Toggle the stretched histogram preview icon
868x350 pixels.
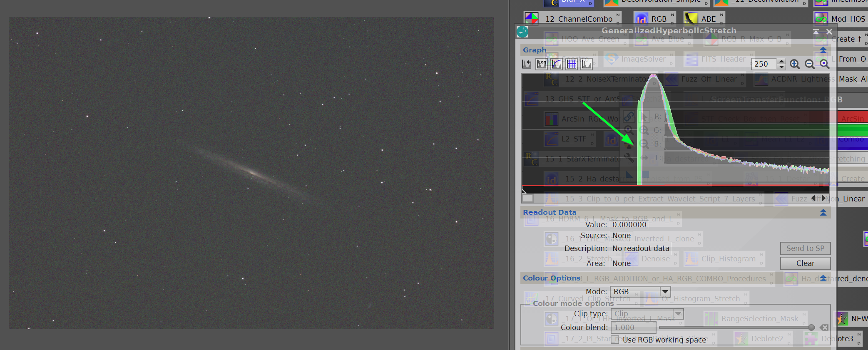(x=587, y=64)
